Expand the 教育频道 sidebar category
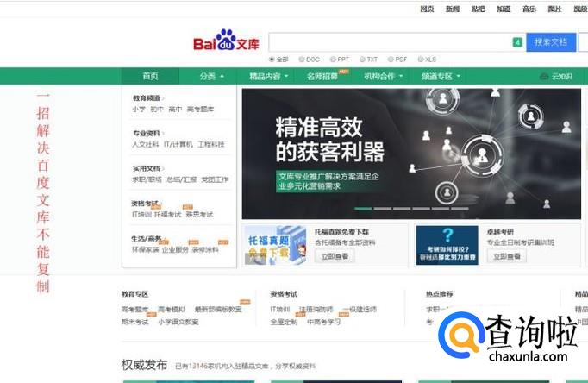 (148, 98)
